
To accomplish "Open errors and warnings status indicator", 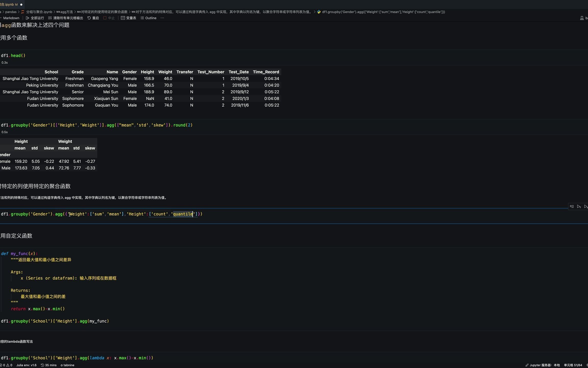I will [x=6, y=365].
